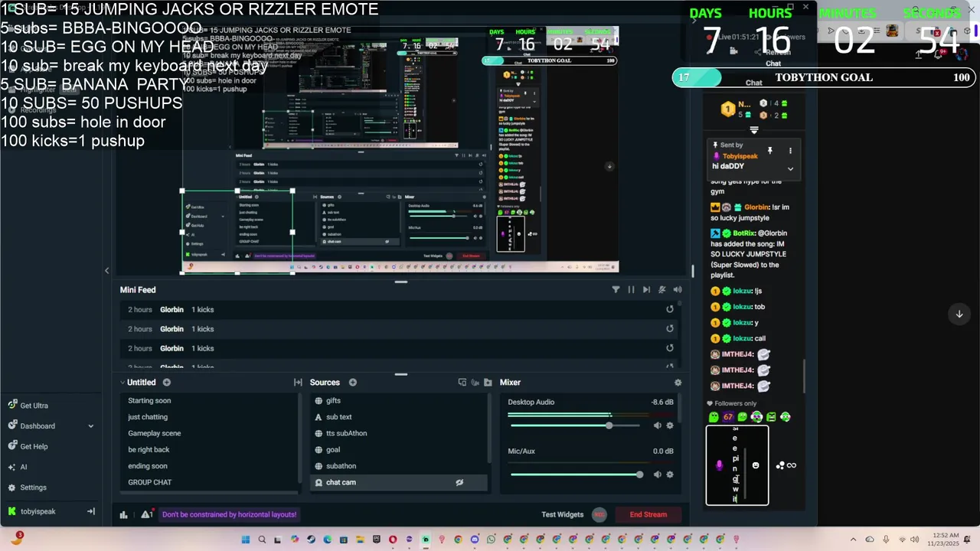Select the Starting soon scene
The width and height of the screenshot is (980, 551).
coord(149,401)
